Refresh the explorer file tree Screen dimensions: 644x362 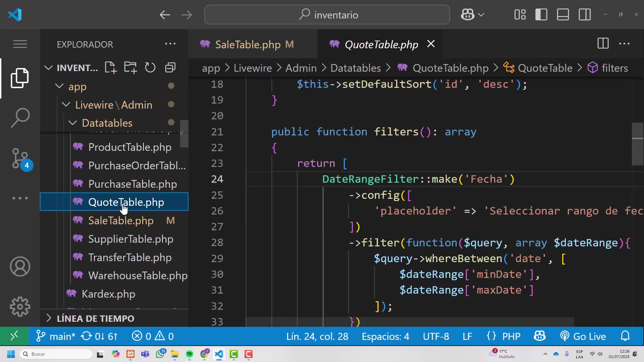[x=150, y=68]
